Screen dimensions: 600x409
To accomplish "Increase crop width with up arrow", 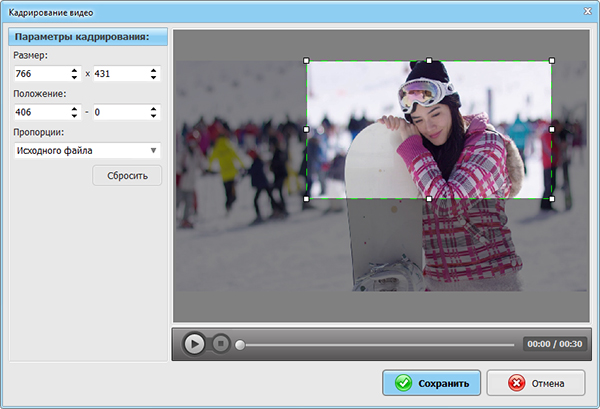I will point(74,70).
